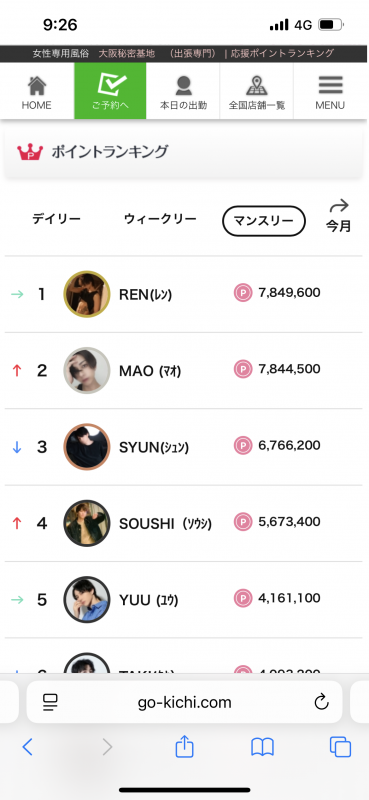Tap MAO profile thumbnail photo

coord(87,370)
